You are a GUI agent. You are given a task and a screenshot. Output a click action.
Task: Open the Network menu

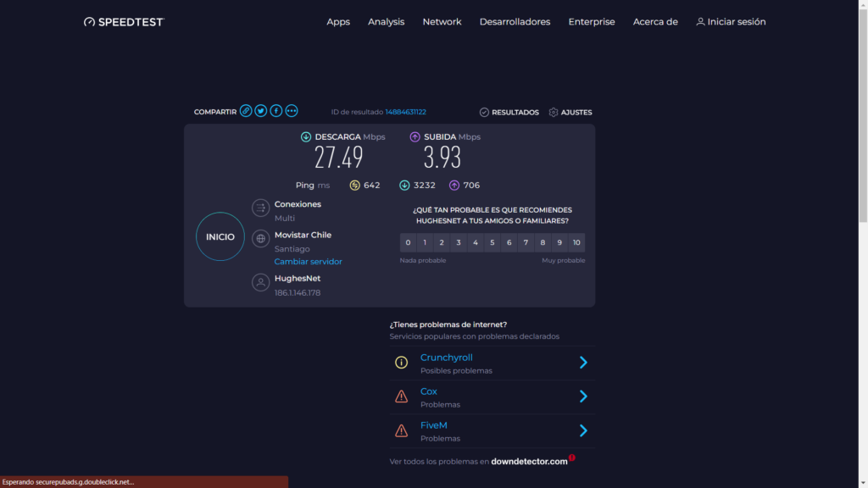pyautogui.click(x=442, y=22)
